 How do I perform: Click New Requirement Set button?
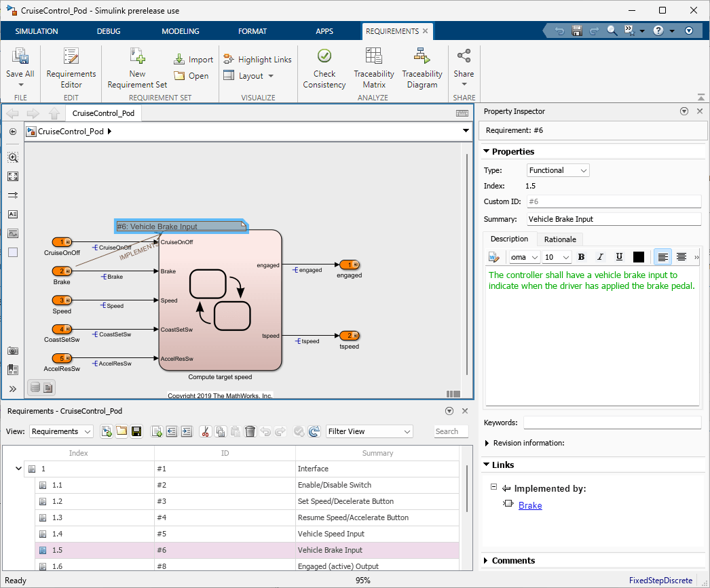coord(138,68)
